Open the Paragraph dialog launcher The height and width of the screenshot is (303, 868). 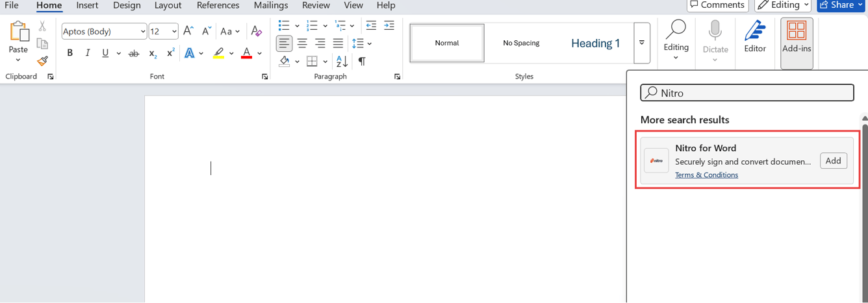(397, 77)
